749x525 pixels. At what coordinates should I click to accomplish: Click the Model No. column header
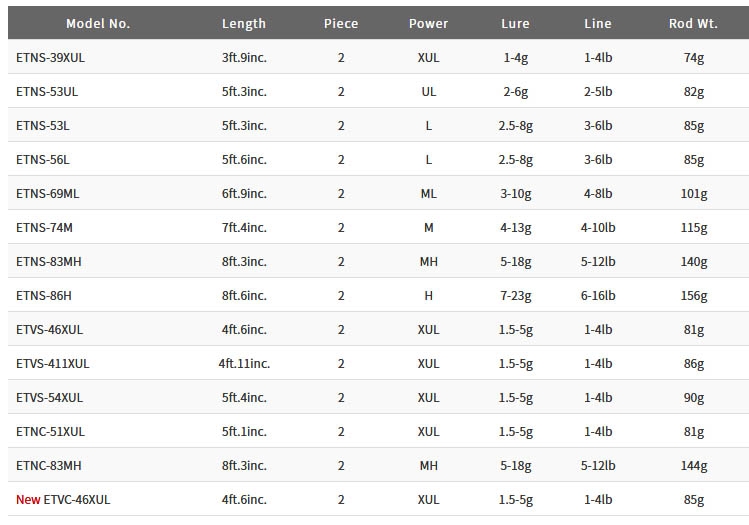click(x=98, y=23)
